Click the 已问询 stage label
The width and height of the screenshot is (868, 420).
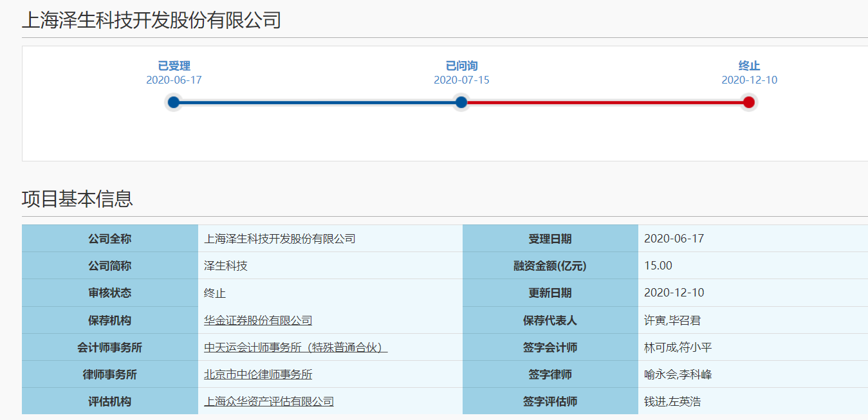pyautogui.click(x=462, y=66)
